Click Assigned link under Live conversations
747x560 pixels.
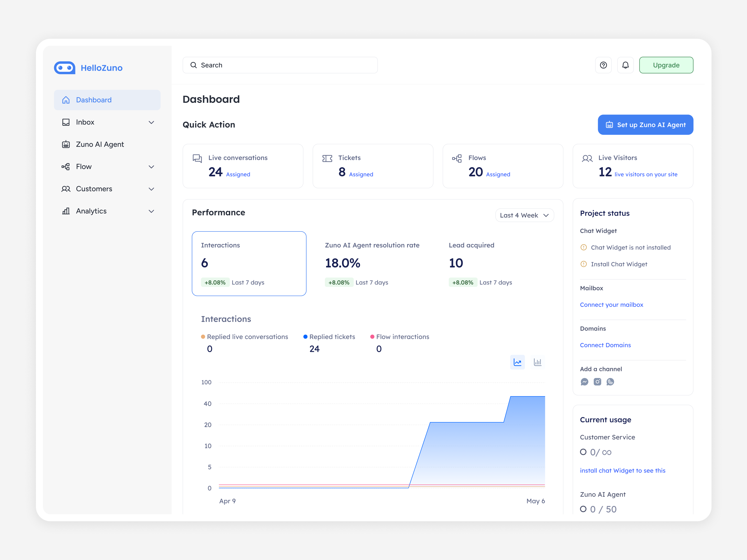238,175
